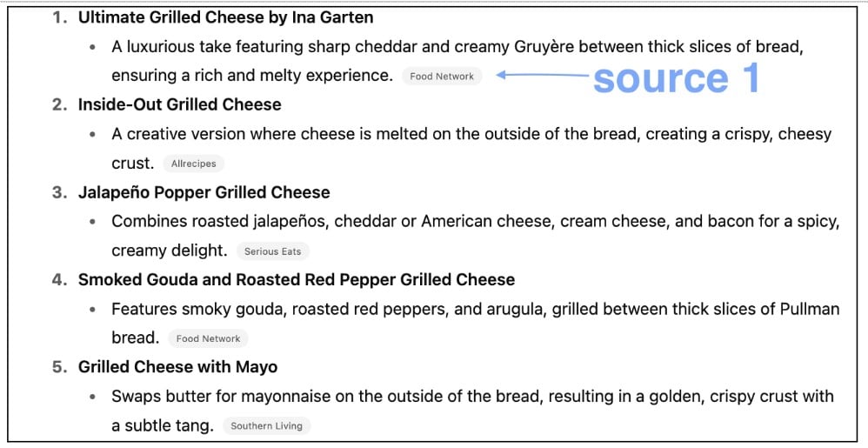Click the list number 1 marker
This screenshot has height=448, width=868.
[x=59, y=17]
